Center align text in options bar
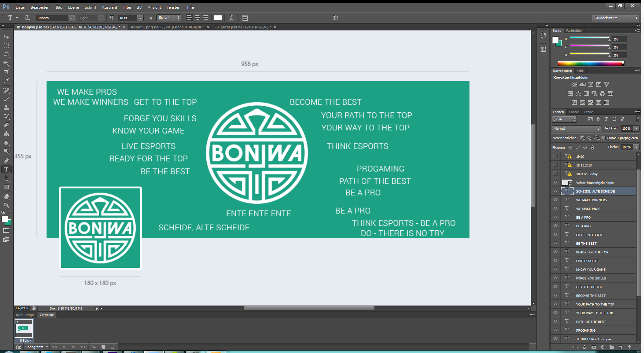644x353 pixels. (x=197, y=18)
